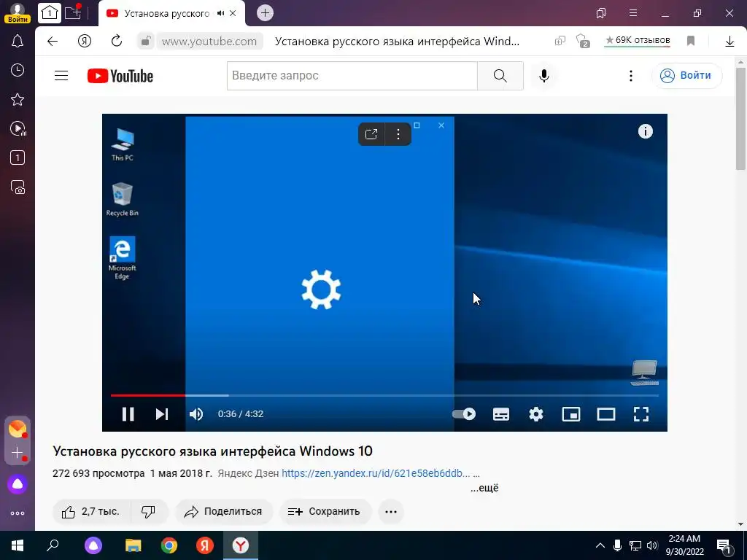Switch to theater mode view
The height and width of the screenshot is (560, 747).
pyautogui.click(x=606, y=414)
